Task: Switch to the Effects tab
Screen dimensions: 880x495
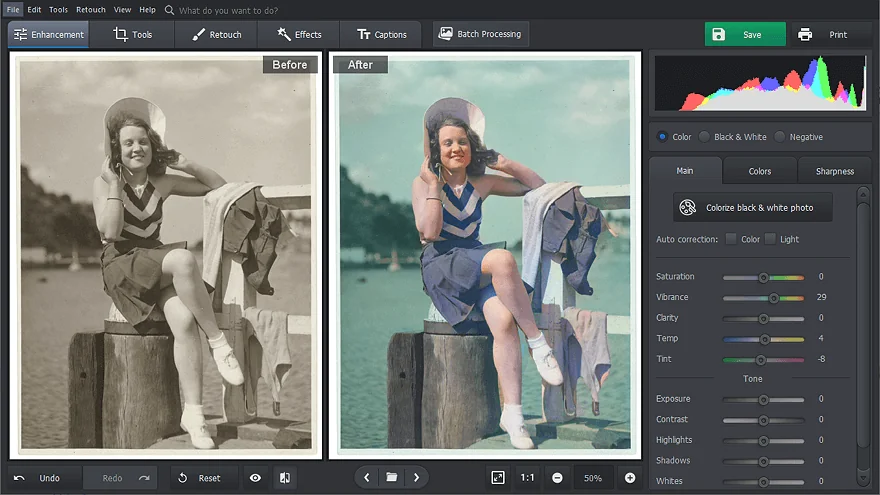Action: (x=299, y=34)
